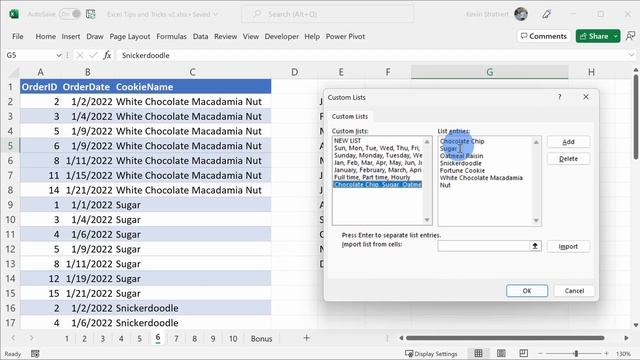The image size is (640, 360).
Task: Select NEW LIST in custom lists
Action: click(348, 141)
